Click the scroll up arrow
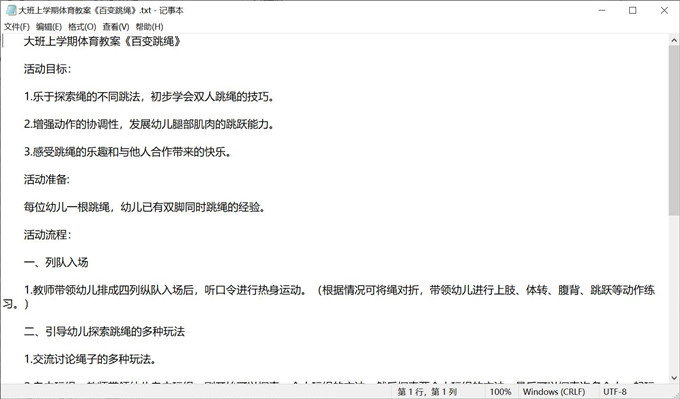The width and height of the screenshot is (680, 399). point(674,40)
